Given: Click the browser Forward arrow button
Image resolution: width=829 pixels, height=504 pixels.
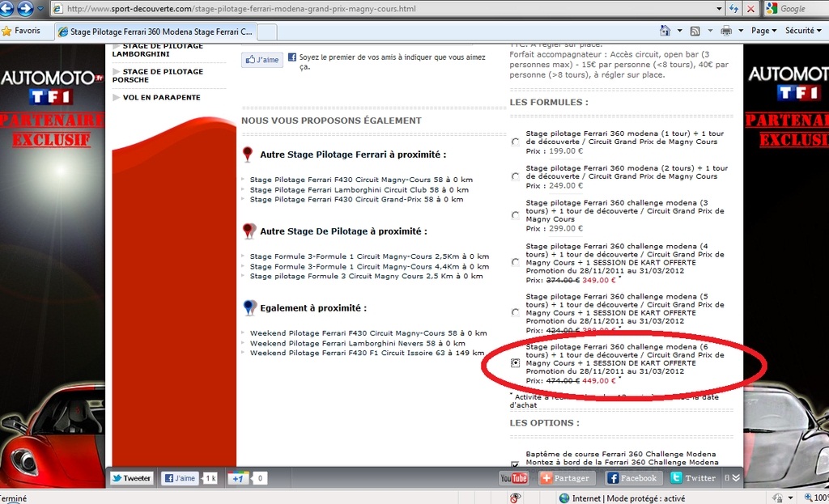Looking at the screenshot, I should pyautogui.click(x=25, y=8).
